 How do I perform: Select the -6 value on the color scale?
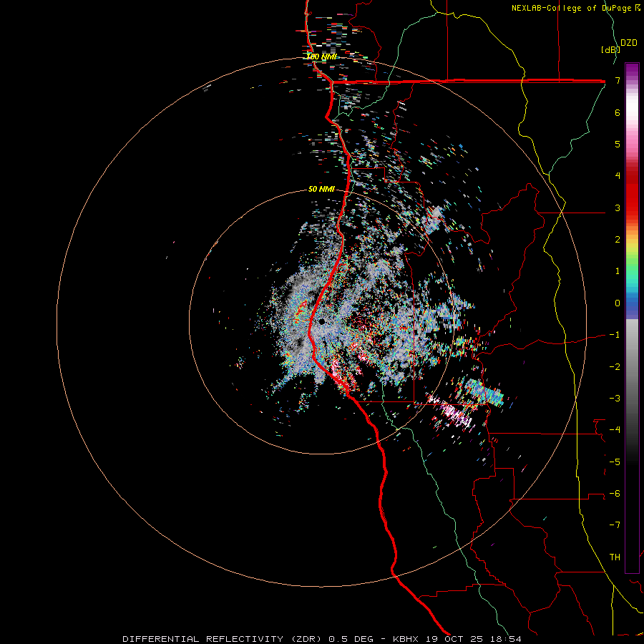pos(615,494)
